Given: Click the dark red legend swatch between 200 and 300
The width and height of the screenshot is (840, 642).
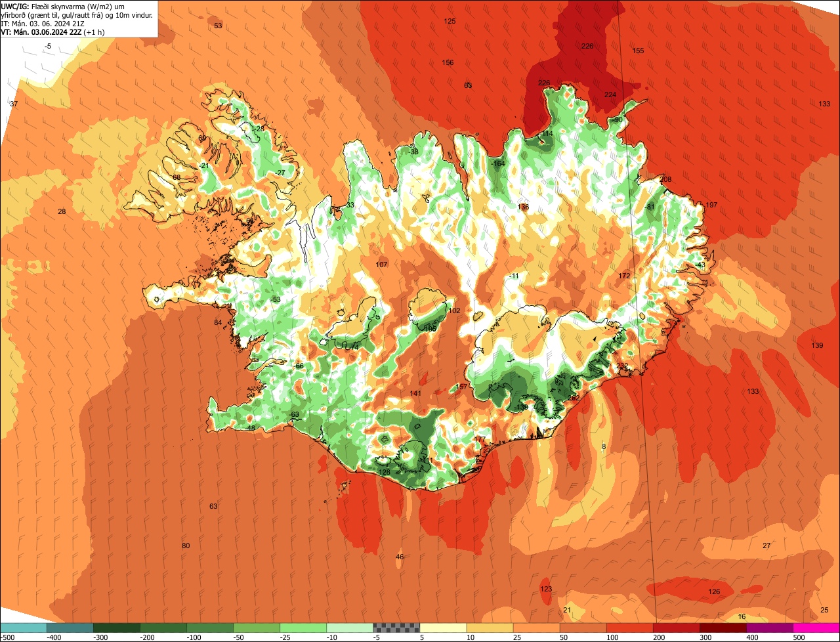Looking at the screenshot, I should (677, 628).
